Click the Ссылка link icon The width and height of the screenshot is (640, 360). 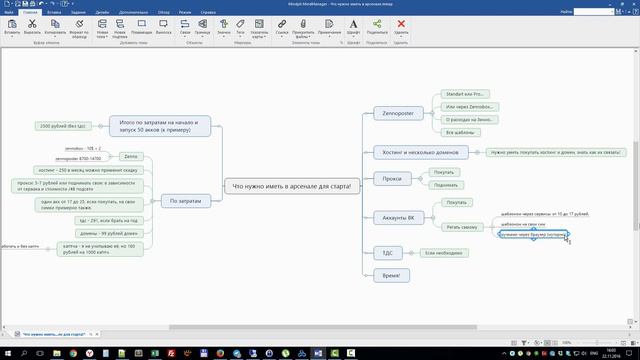[x=282, y=24]
